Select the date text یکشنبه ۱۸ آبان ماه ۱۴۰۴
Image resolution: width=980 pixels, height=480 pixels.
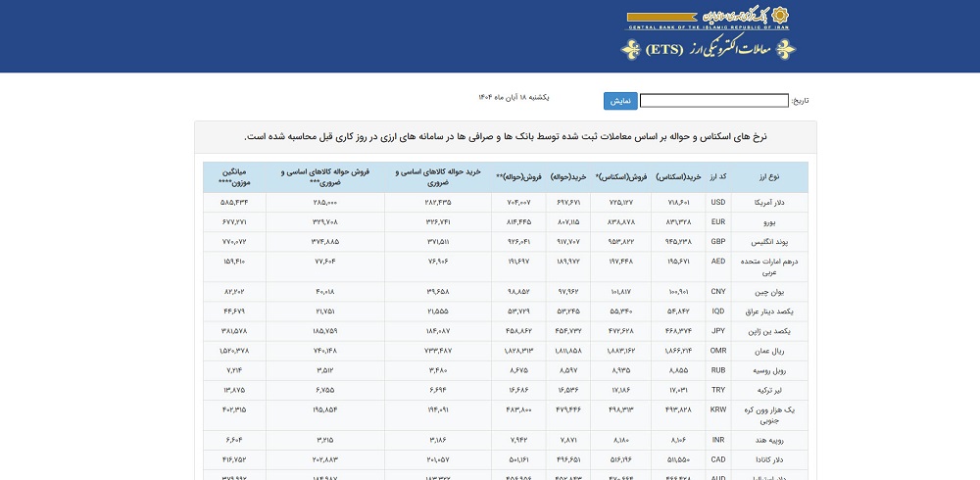coord(514,98)
